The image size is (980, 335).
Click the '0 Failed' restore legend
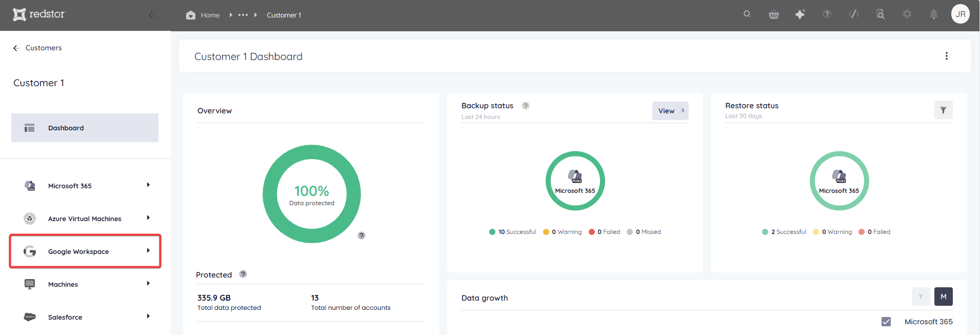tap(874, 232)
